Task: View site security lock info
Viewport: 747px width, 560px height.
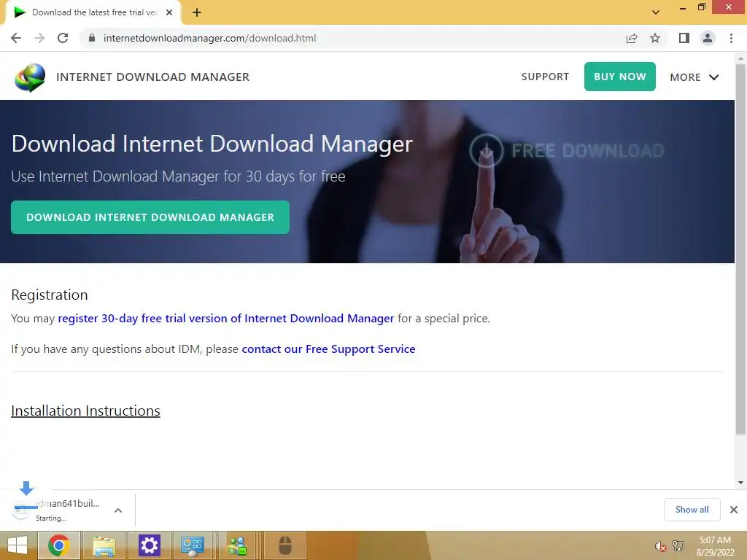Action: tap(92, 38)
